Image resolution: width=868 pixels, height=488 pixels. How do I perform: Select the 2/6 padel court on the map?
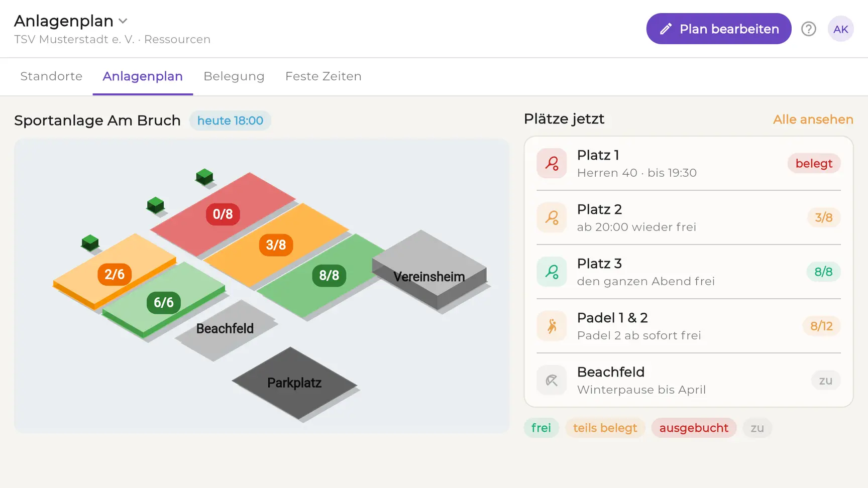tap(115, 272)
